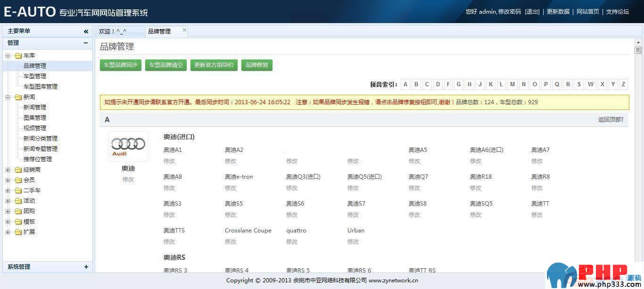Click the 新闻 folder icon
This screenshot has height=289, width=644.
point(18,97)
